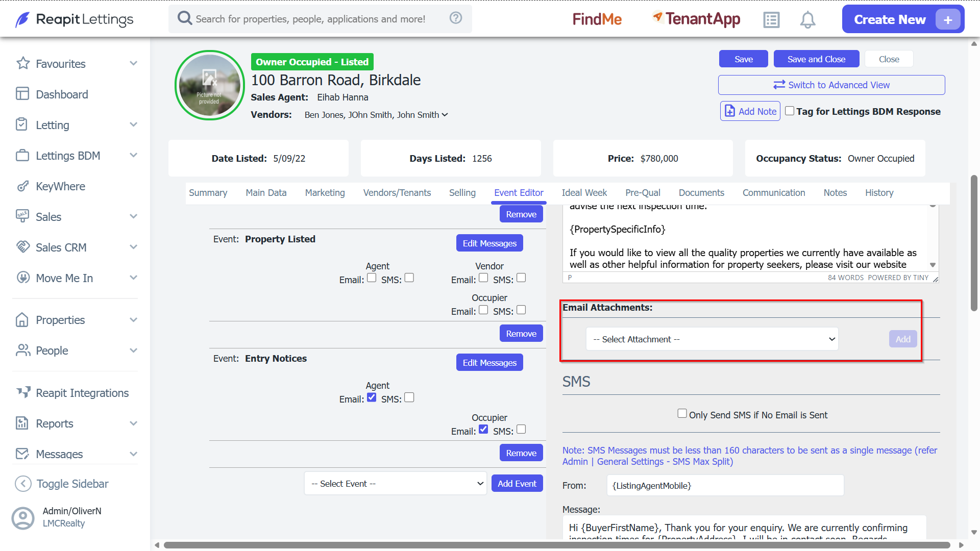The height and width of the screenshot is (551, 980).
Task: Click the list view icon beside TenantApp
Action: 771,20
